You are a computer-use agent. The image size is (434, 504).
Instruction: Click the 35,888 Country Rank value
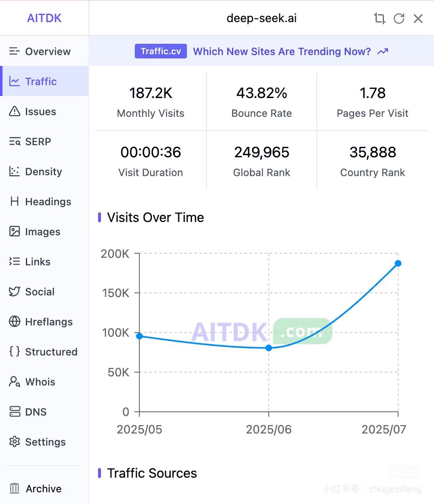(373, 152)
